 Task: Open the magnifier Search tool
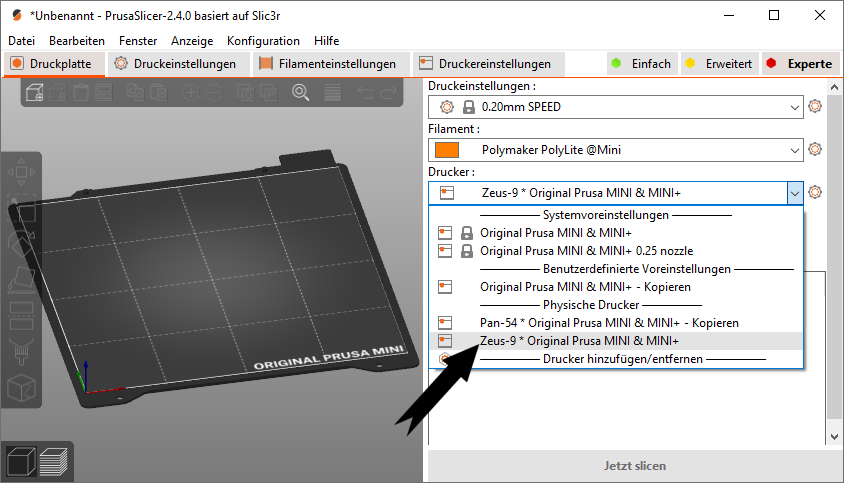(300, 92)
